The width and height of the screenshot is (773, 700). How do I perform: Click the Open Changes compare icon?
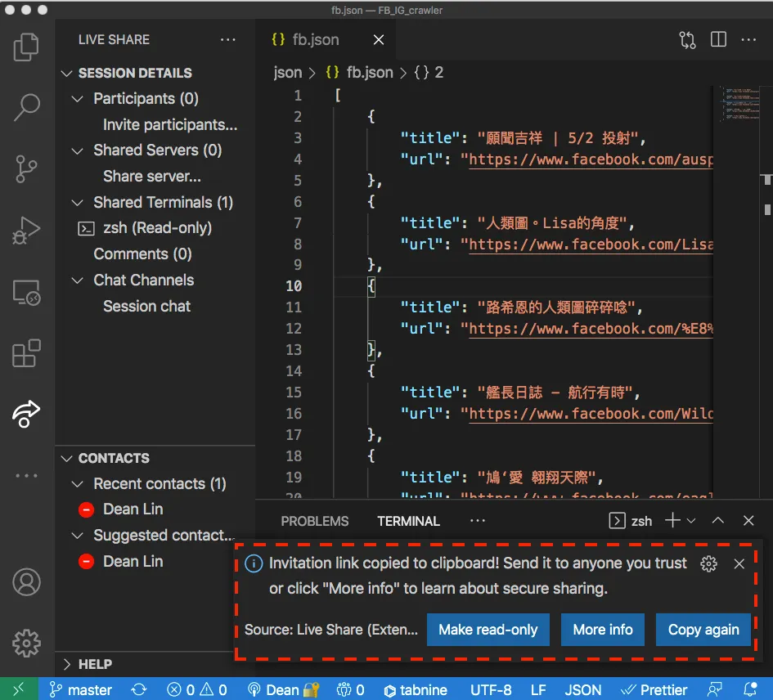(687, 40)
